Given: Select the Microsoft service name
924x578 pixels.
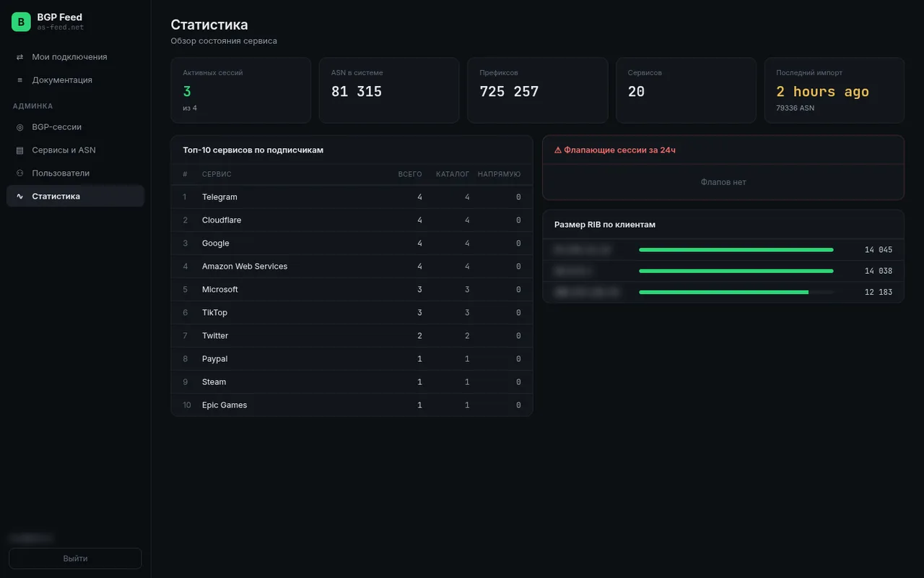Looking at the screenshot, I should point(220,290).
